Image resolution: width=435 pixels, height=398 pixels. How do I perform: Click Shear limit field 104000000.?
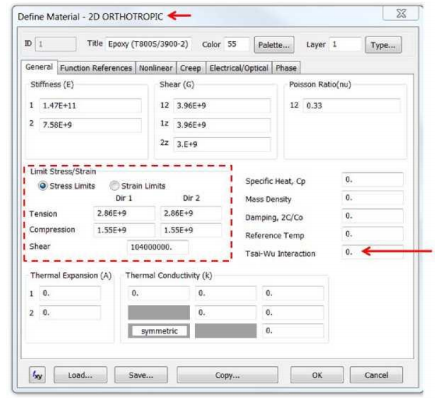coord(158,247)
